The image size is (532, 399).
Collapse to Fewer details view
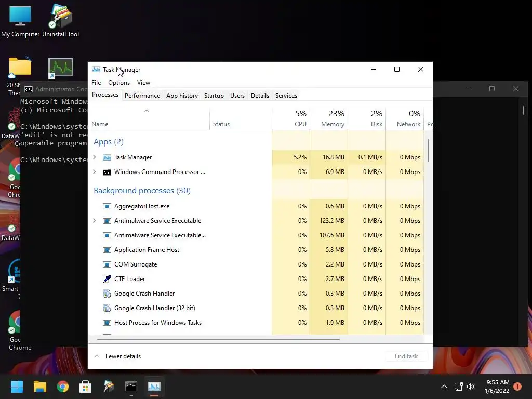click(117, 356)
